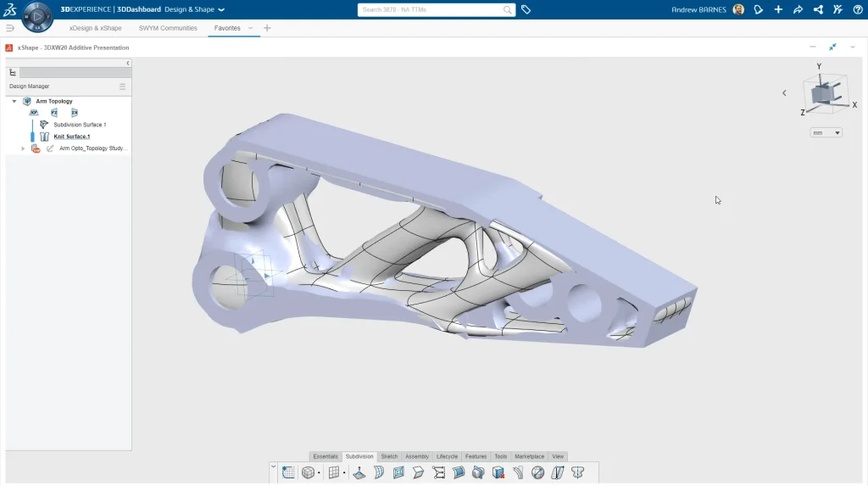Switch to the Sketch toolbar tab
The image size is (868, 486).
(389, 456)
